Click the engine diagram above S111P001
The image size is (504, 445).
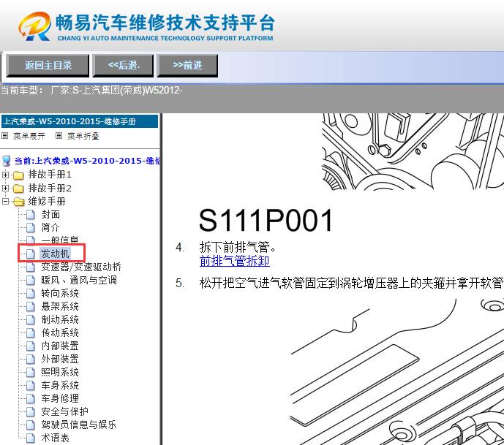[413, 151]
